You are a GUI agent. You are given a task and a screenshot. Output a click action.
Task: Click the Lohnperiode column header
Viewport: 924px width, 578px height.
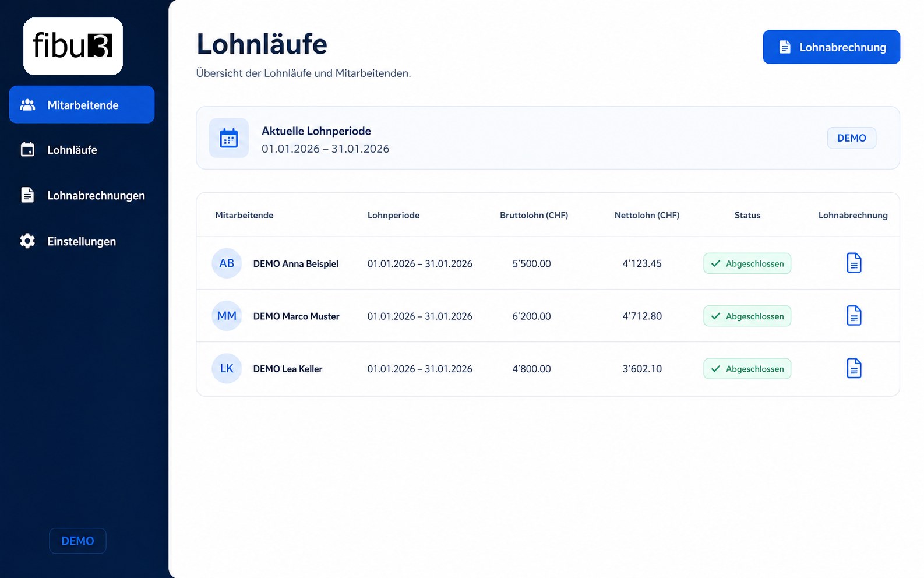coord(393,215)
